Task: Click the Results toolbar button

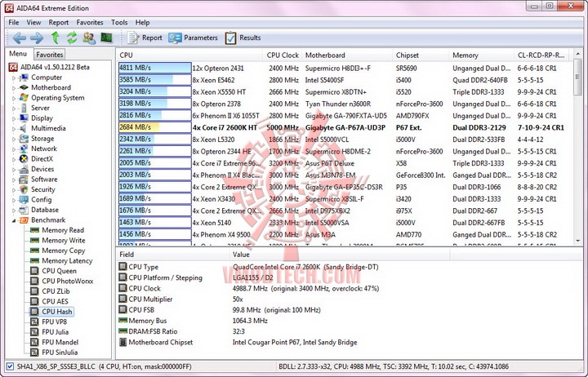Action: point(243,38)
